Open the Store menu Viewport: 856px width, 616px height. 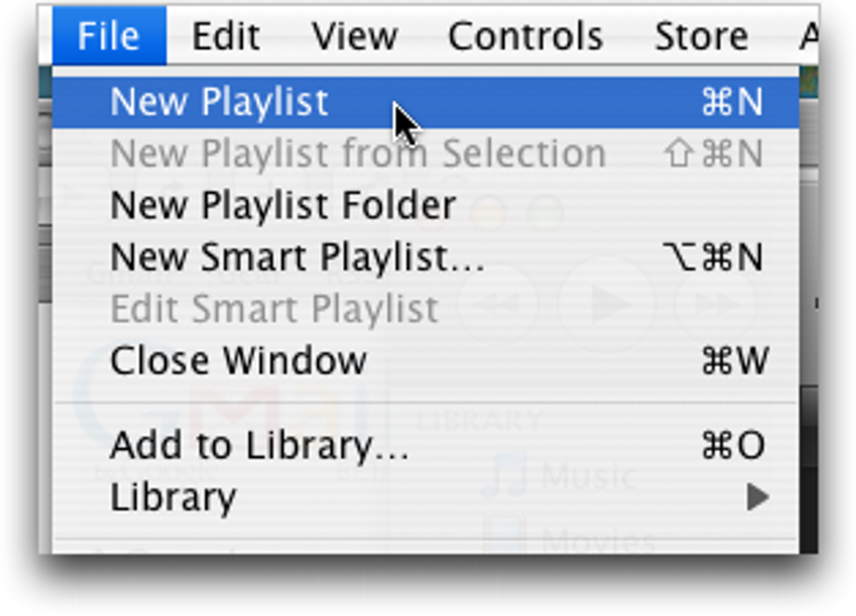pos(701,37)
